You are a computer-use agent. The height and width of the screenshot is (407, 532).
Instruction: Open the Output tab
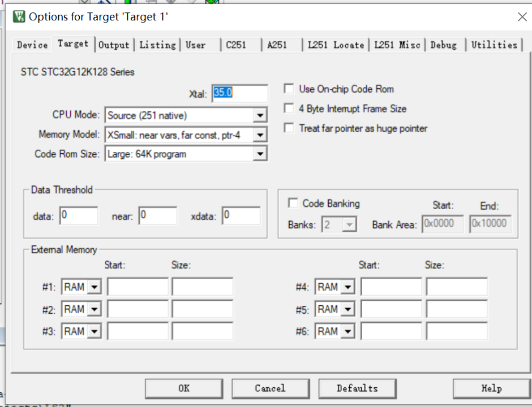tap(114, 45)
